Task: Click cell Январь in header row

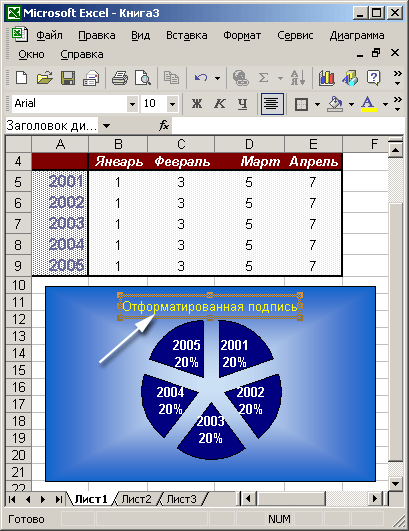Action: point(118,162)
